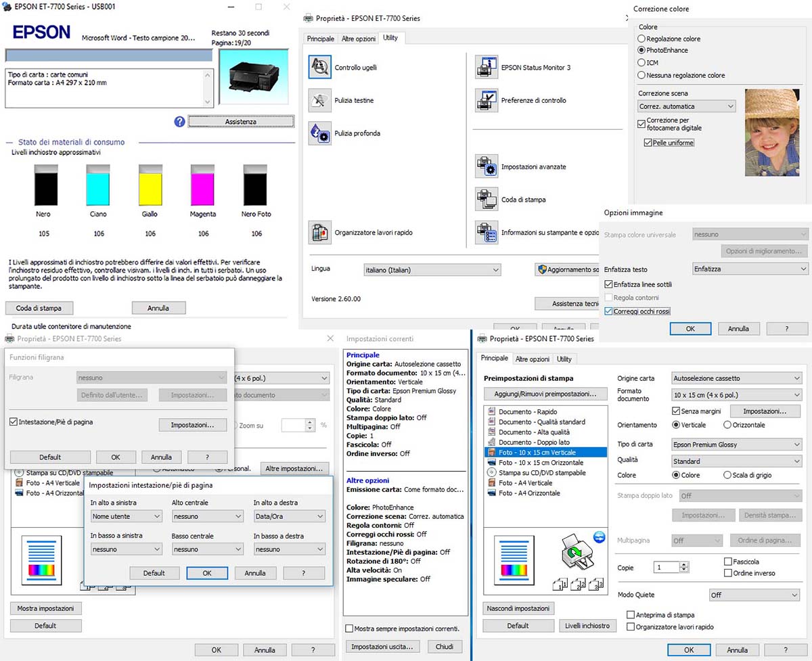This screenshot has width=812, height=661.
Task: Click the Magenta ink level swatch
Action: point(202,185)
